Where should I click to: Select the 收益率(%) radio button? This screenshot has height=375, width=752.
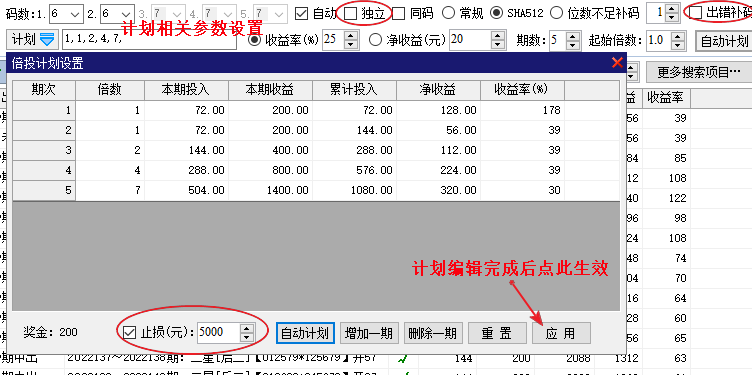[255, 40]
